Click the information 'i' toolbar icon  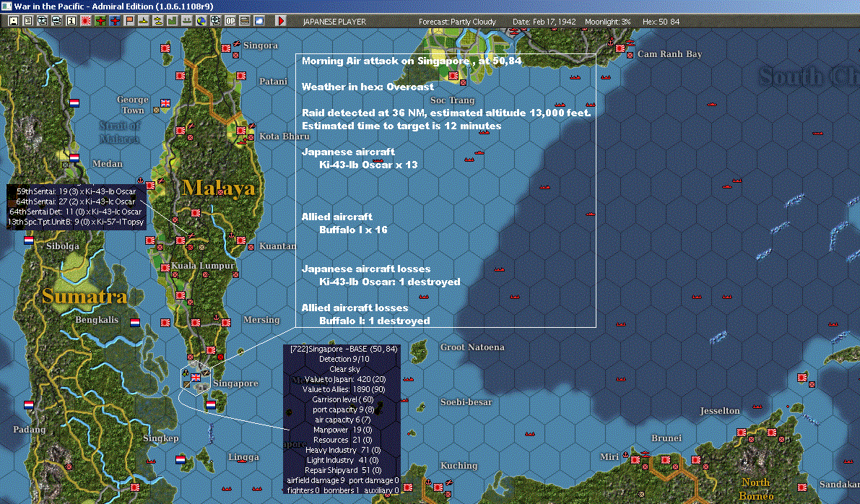coord(71,21)
